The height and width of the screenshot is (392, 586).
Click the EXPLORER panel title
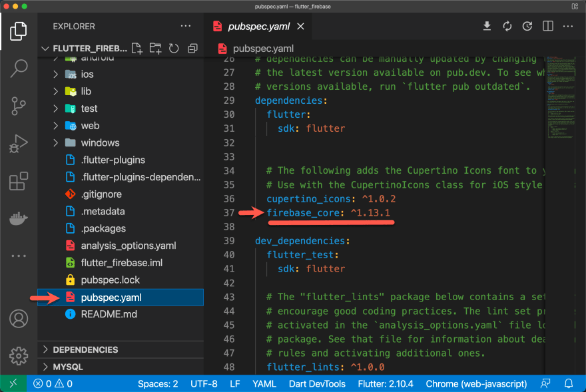pyautogui.click(x=74, y=27)
